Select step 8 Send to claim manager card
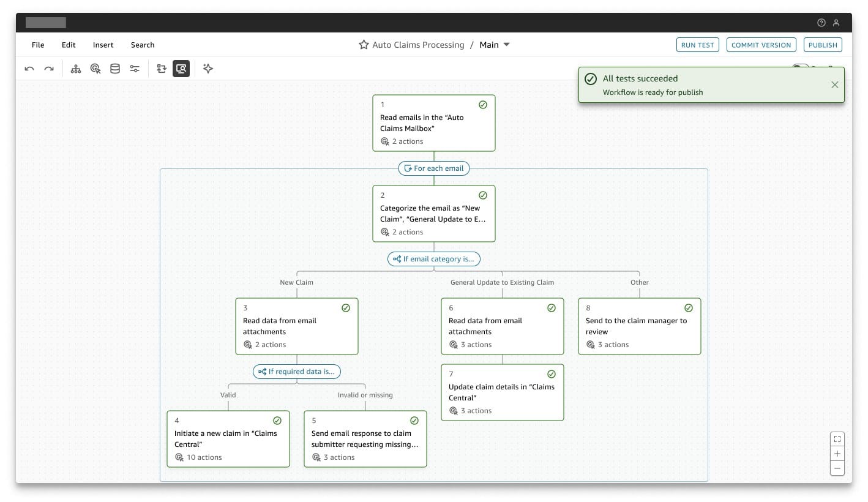The image size is (868, 502). 640,326
